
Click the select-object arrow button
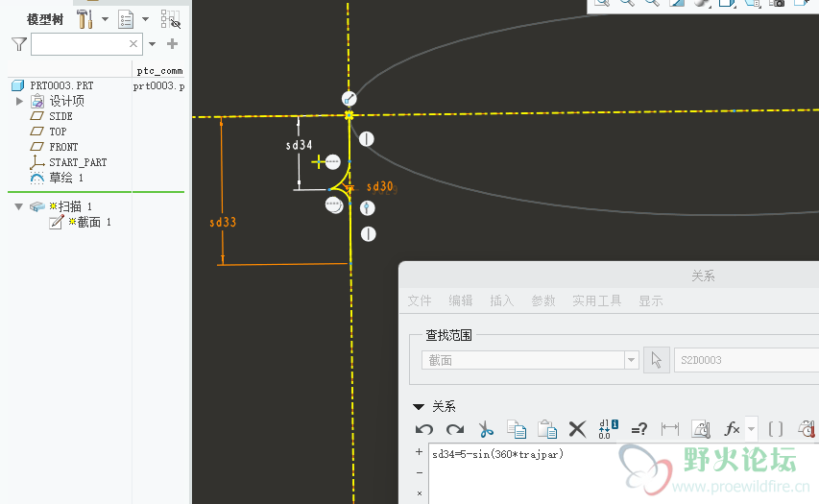[657, 360]
